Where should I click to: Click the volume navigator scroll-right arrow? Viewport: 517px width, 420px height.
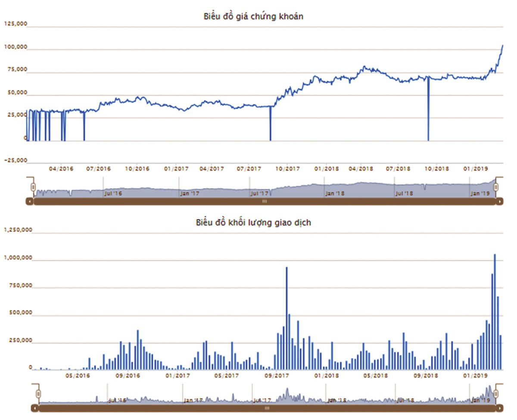[500, 407]
